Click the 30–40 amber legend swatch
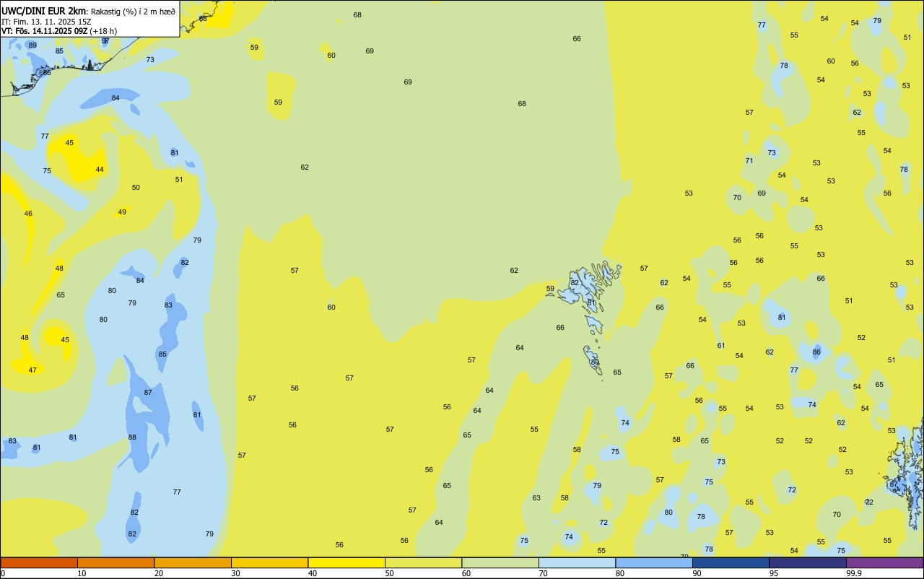 pyautogui.click(x=269, y=562)
